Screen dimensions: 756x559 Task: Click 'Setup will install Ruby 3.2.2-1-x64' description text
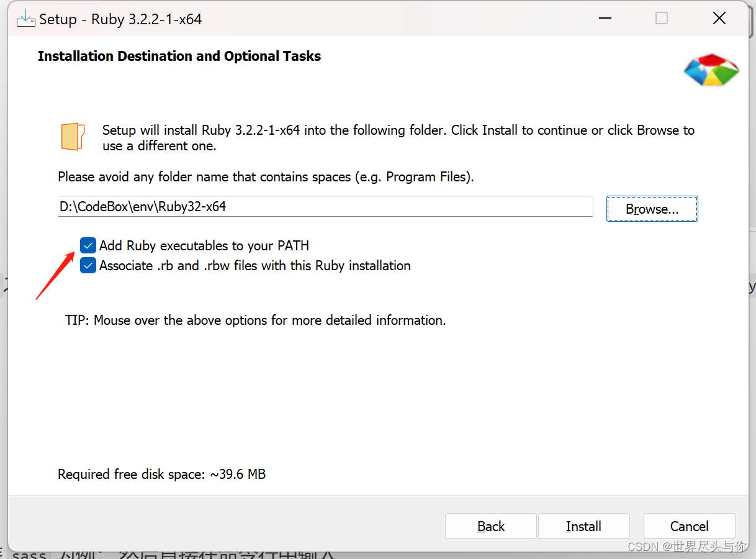(x=398, y=138)
